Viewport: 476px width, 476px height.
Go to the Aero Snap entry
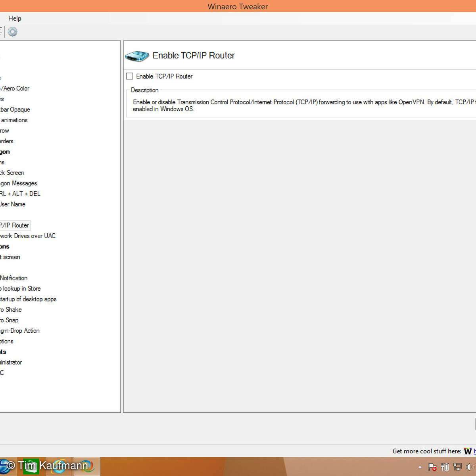(10, 320)
